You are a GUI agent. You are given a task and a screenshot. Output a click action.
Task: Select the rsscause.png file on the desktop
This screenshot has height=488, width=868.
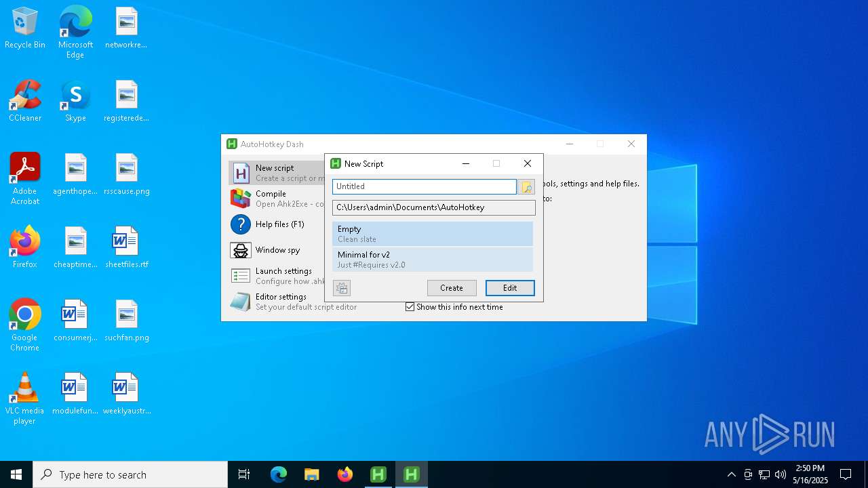126,175
